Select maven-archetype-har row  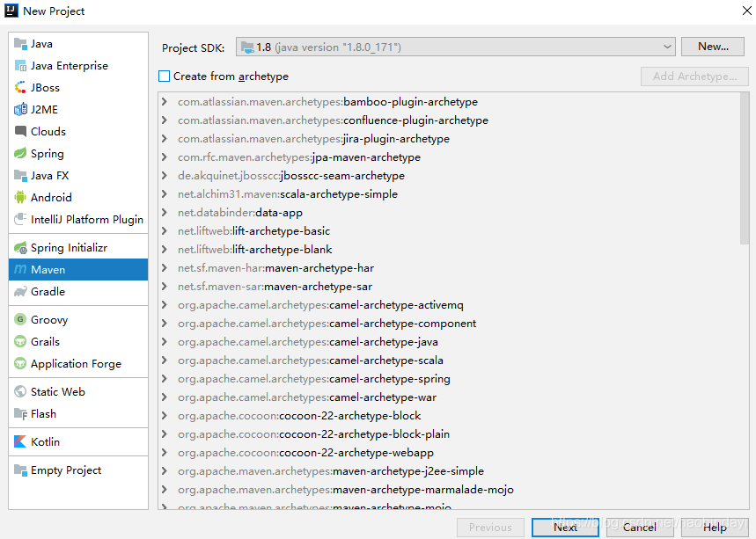(449, 268)
